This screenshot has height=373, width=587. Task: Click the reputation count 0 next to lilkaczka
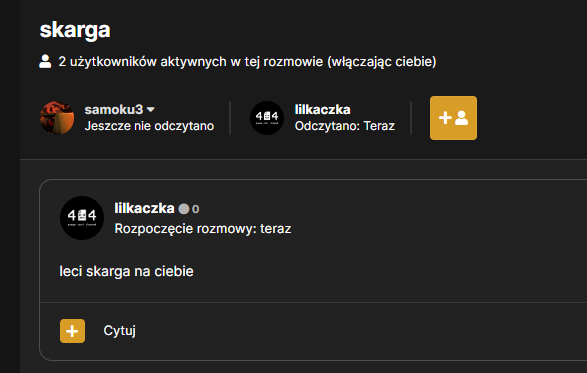click(x=195, y=209)
